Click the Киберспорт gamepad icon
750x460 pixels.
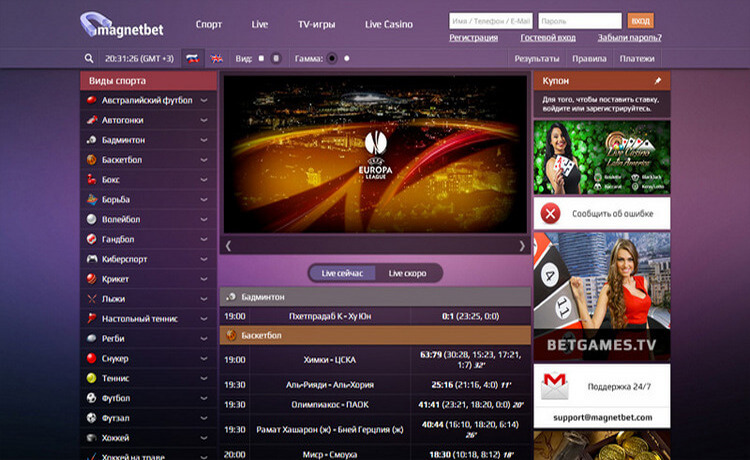point(91,259)
